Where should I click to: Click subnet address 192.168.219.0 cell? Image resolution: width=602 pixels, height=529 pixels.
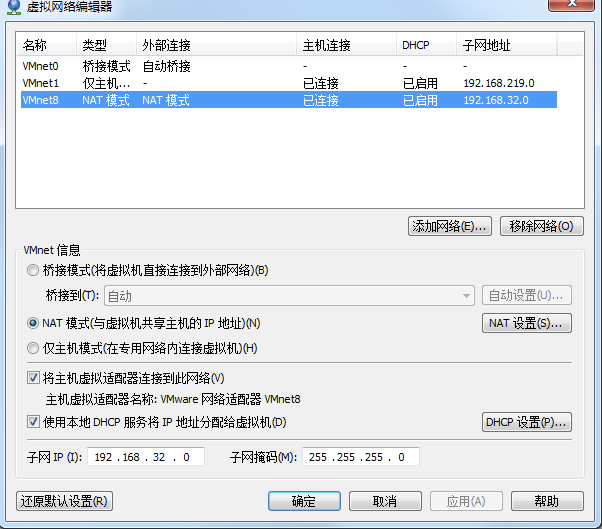[x=499, y=83]
